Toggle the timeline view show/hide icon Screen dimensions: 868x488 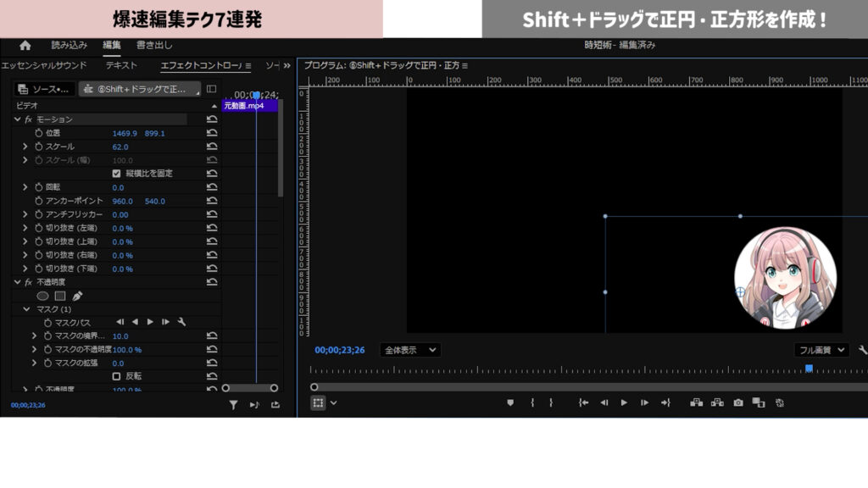click(x=211, y=88)
